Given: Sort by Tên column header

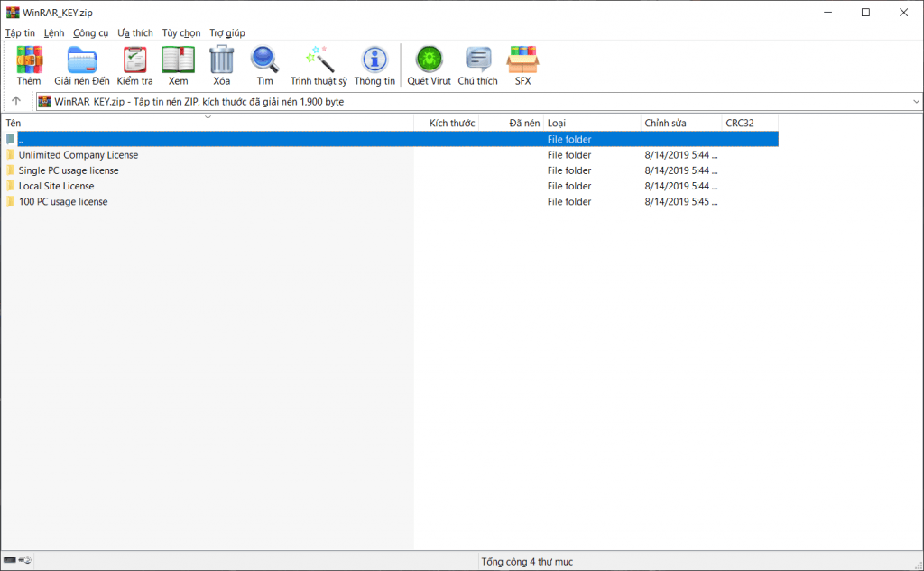Looking at the screenshot, I should point(208,123).
